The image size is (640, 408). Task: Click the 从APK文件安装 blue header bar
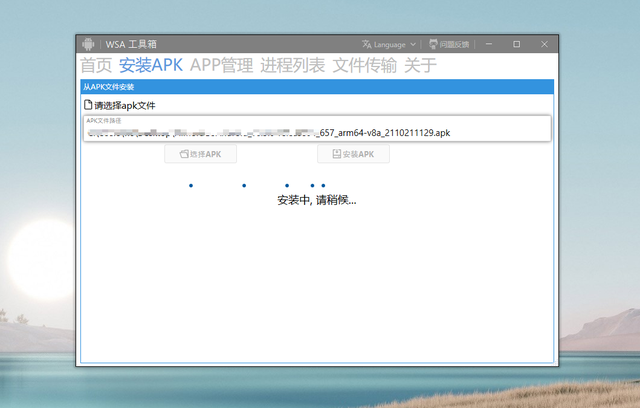316,87
